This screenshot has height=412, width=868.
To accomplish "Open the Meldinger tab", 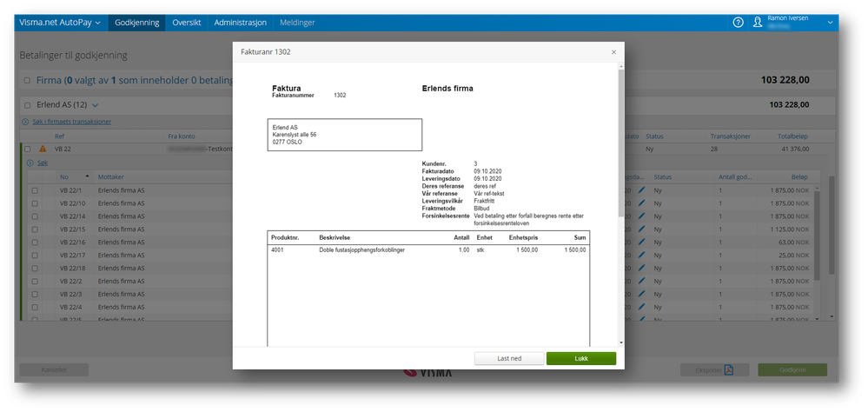I will click(297, 23).
